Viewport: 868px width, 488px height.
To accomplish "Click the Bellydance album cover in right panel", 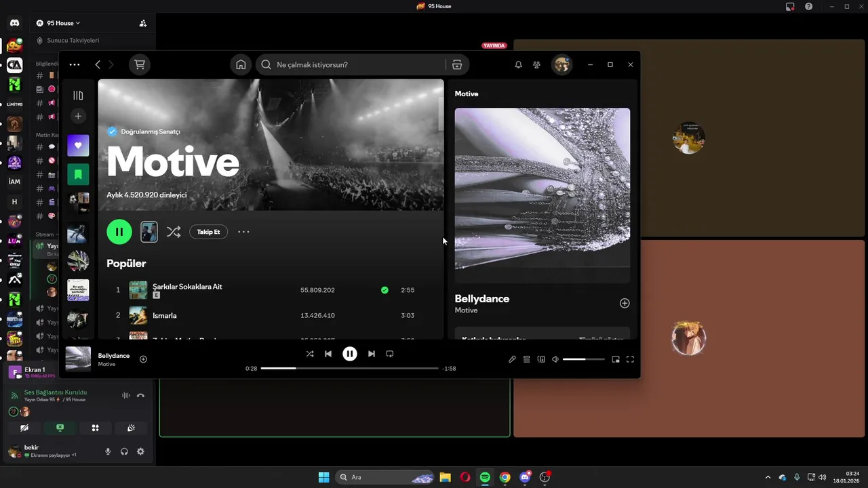I will (x=542, y=195).
